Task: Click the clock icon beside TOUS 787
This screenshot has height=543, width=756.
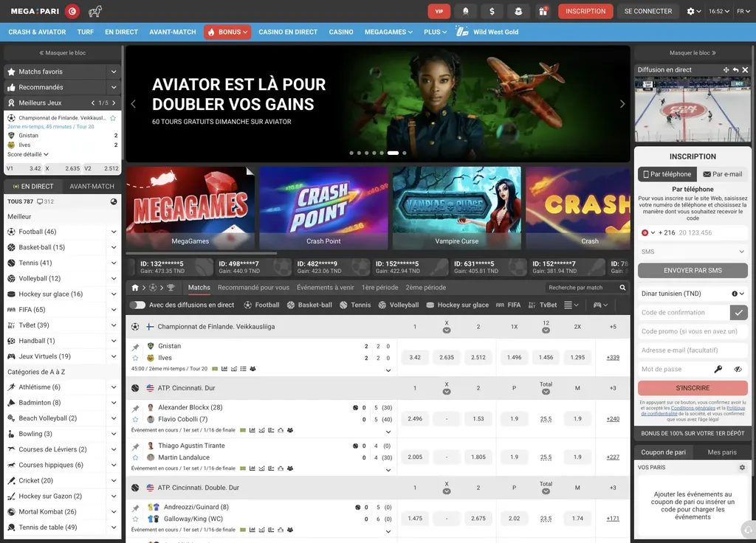Action: pyautogui.click(x=114, y=201)
